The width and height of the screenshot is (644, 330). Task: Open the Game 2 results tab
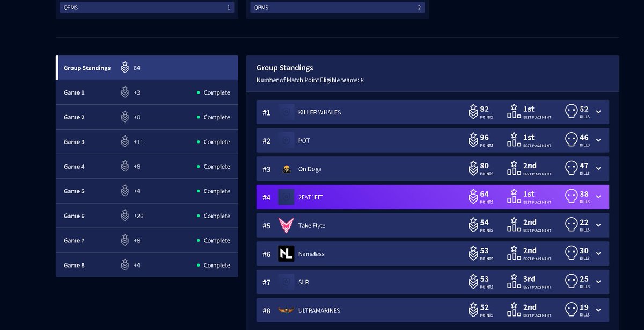tap(147, 117)
